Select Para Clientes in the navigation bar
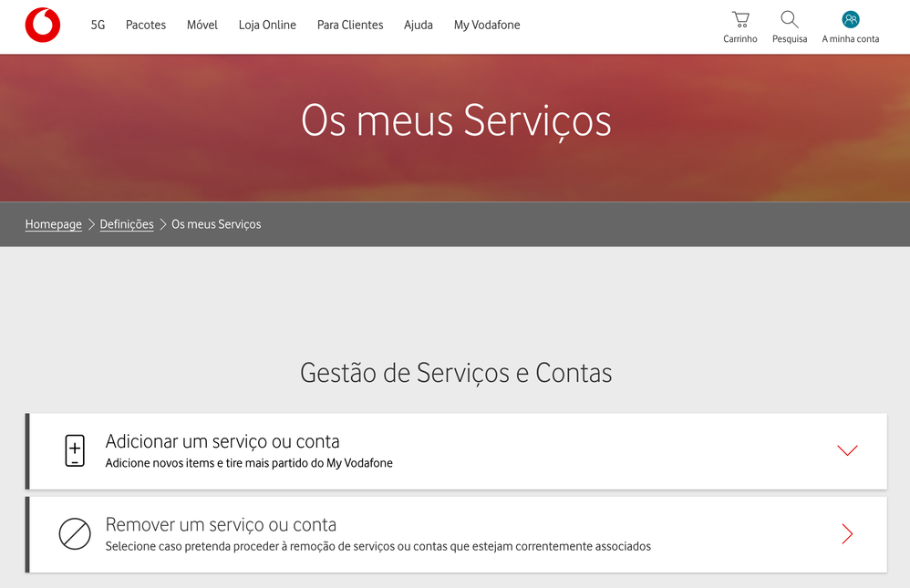 coord(350,26)
